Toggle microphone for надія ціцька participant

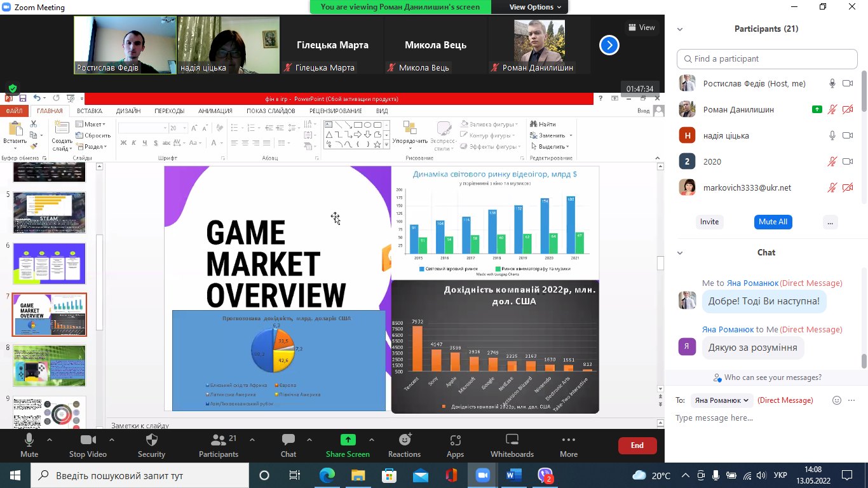832,135
